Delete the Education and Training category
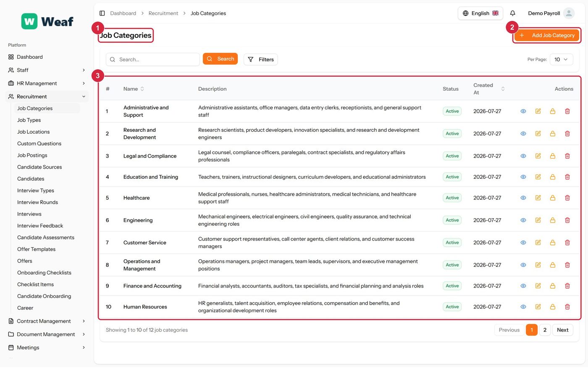 (567, 177)
